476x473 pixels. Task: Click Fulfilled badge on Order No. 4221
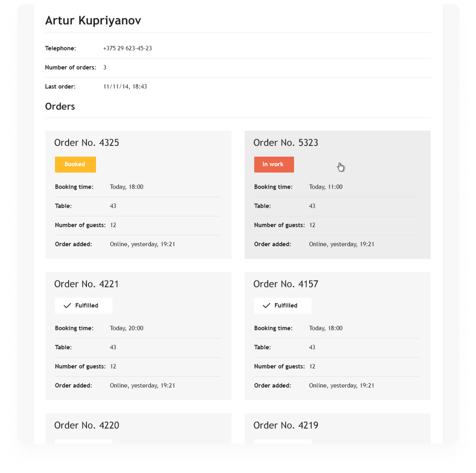click(x=83, y=306)
